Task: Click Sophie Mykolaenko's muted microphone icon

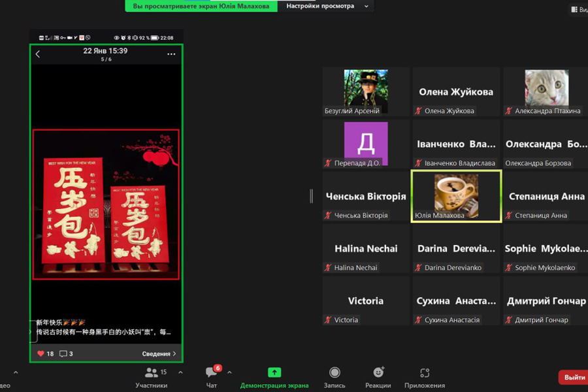Action: 509,267
